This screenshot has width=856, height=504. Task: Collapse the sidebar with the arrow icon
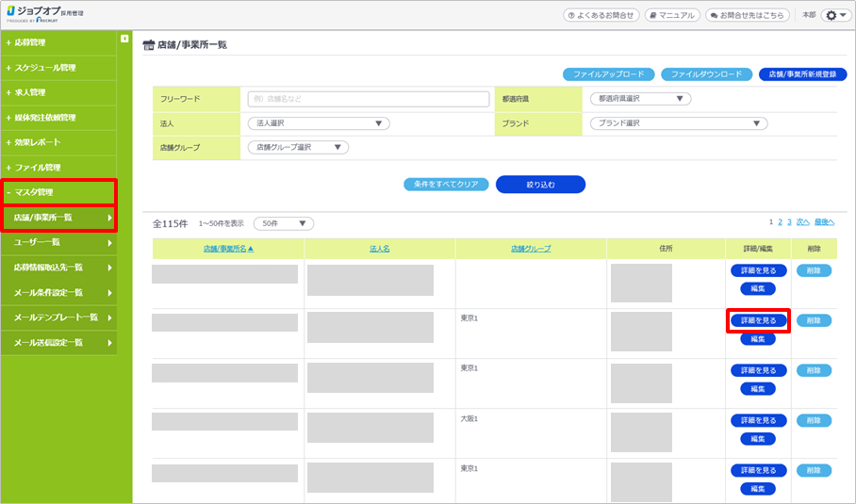click(124, 39)
